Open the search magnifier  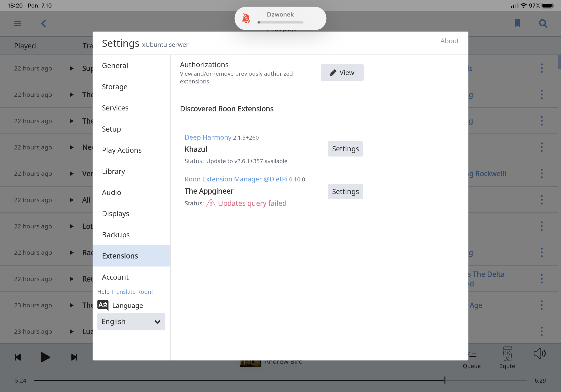click(543, 24)
